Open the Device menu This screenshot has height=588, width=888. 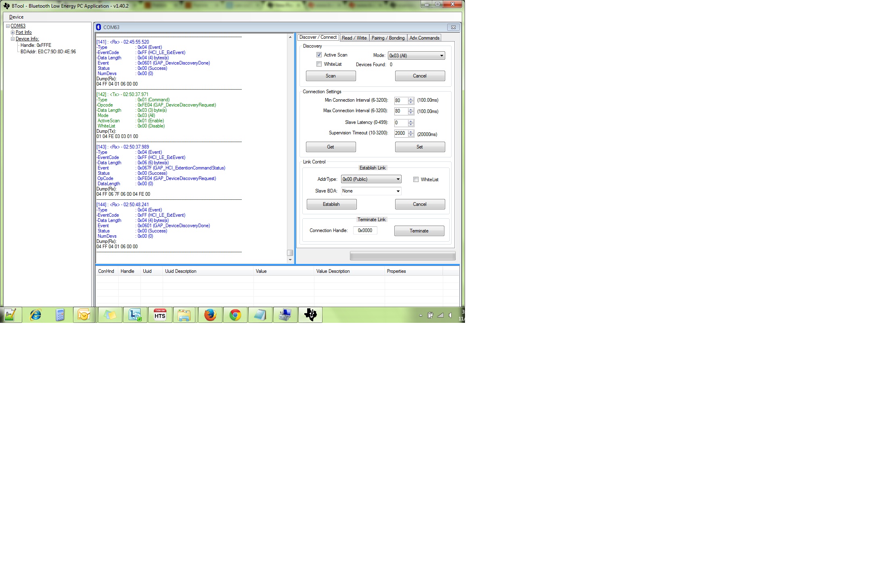coord(16,17)
